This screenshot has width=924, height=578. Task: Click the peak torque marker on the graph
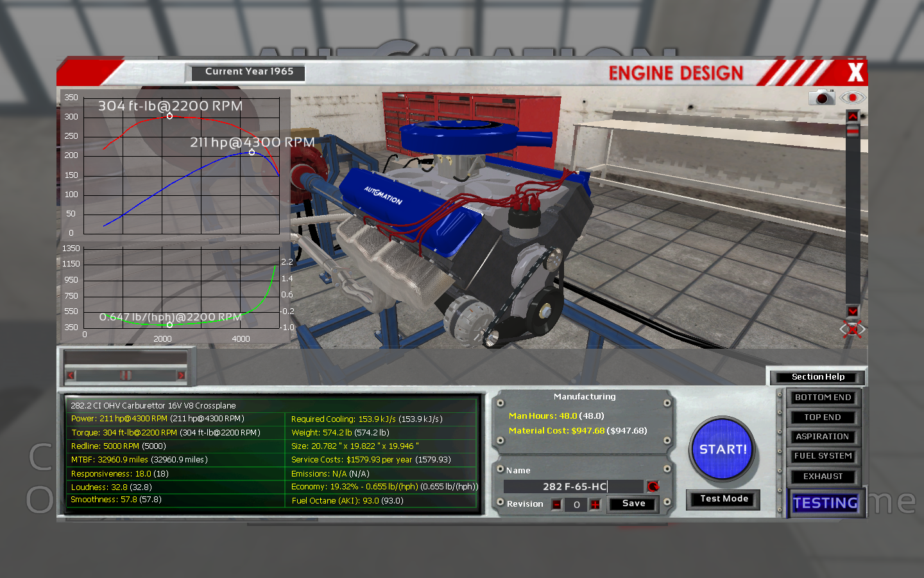[x=169, y=116]
